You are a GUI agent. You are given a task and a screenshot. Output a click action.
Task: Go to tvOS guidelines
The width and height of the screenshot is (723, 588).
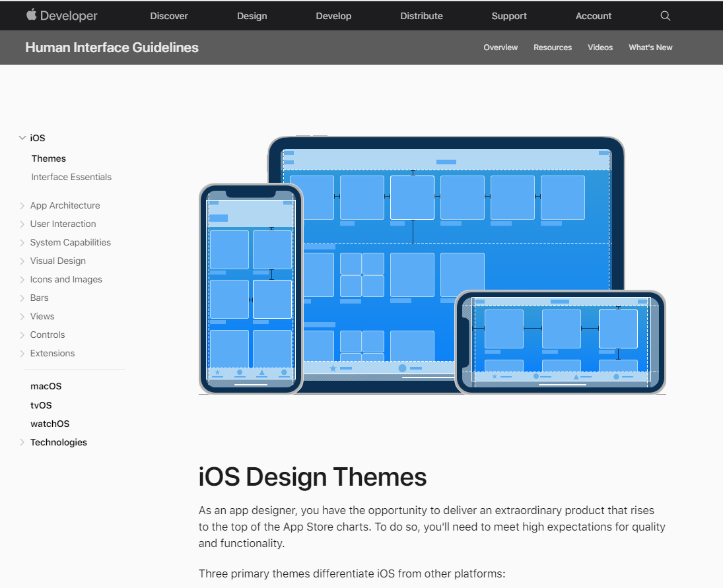click(x=41, y=405)
